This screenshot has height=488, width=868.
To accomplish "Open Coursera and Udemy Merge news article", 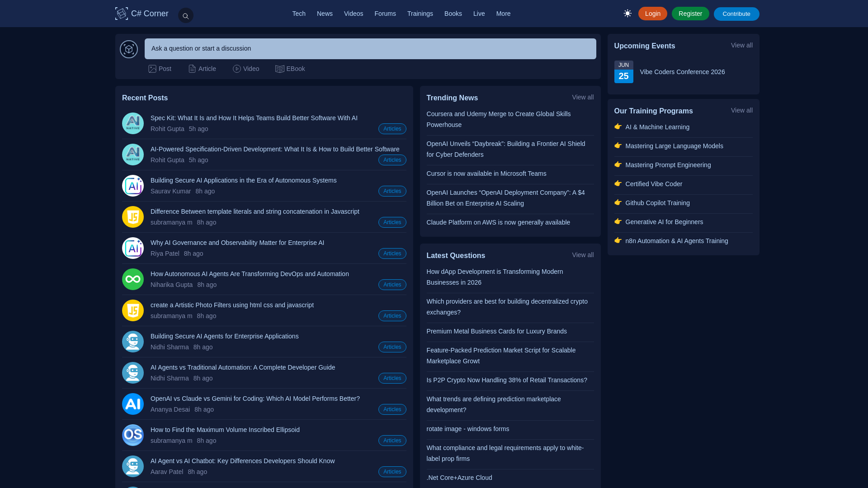I will pos(499,119).
